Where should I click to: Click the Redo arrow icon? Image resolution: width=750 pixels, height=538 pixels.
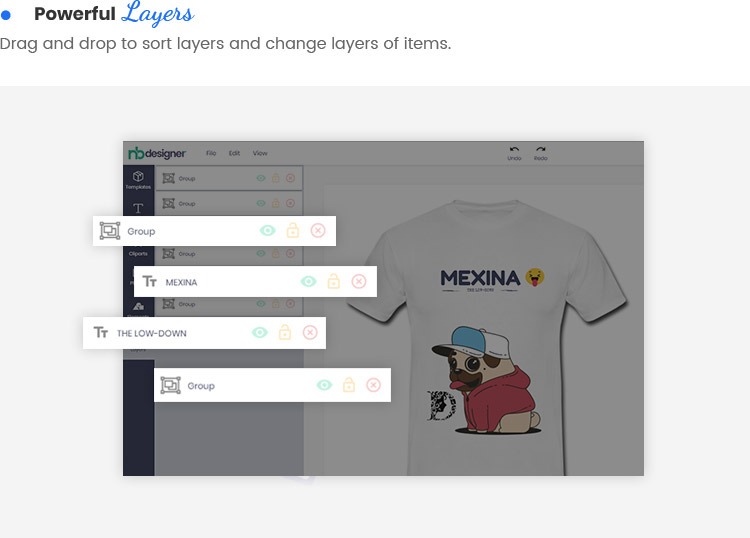coord(540,150)
